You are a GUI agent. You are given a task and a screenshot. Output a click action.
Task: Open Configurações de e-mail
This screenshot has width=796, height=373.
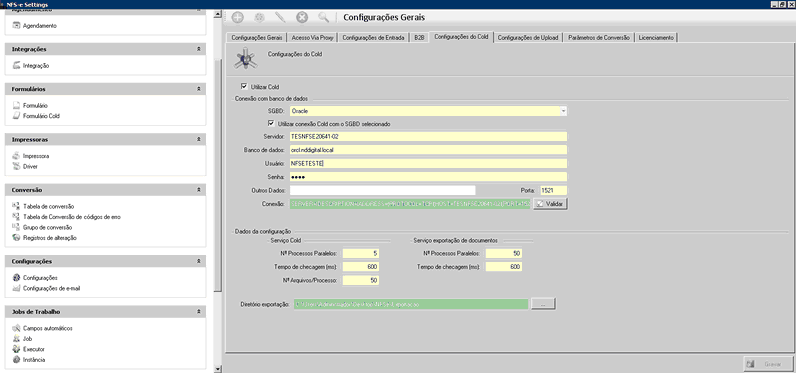(51, 288)
